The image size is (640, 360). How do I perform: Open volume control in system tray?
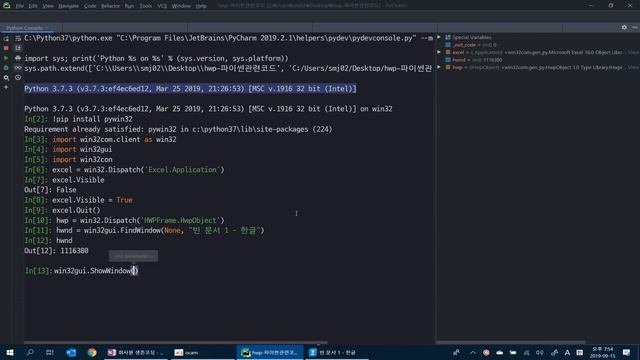pos(540,353)
